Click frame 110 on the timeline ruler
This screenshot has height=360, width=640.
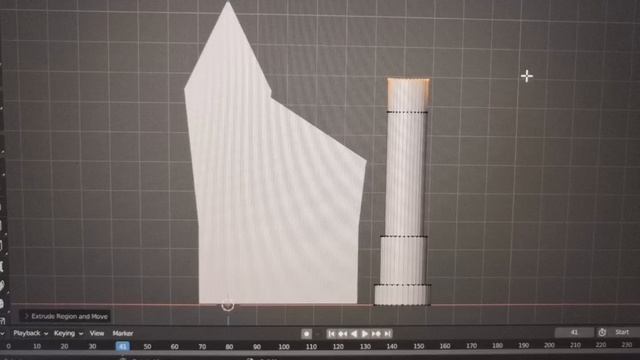(311, 347)
